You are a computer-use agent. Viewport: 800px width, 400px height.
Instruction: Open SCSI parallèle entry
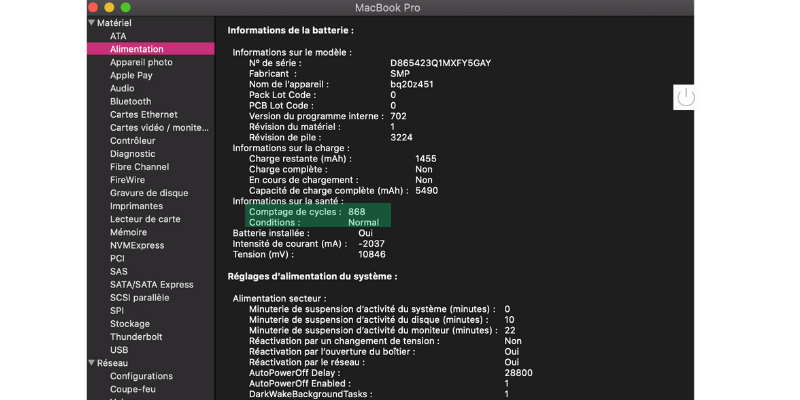139,297
